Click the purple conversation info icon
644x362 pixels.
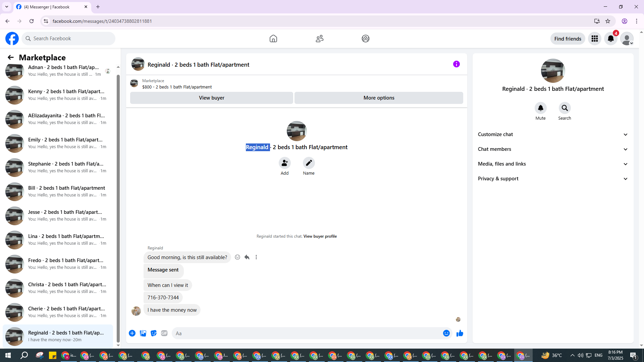click(x=456, y=64)
